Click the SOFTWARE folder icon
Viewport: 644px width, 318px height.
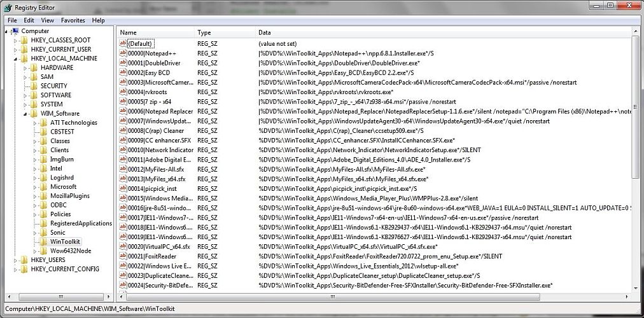[34, 95]
